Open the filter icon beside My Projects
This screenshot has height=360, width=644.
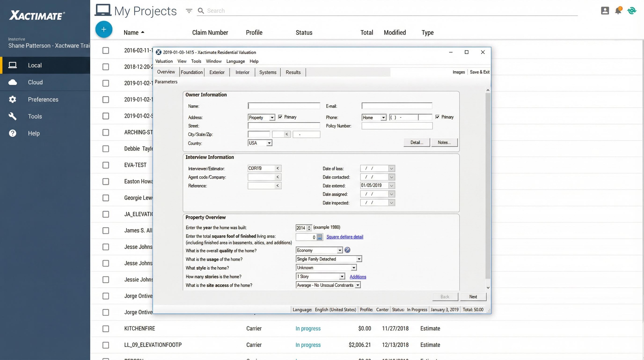[x=189, y=11]
